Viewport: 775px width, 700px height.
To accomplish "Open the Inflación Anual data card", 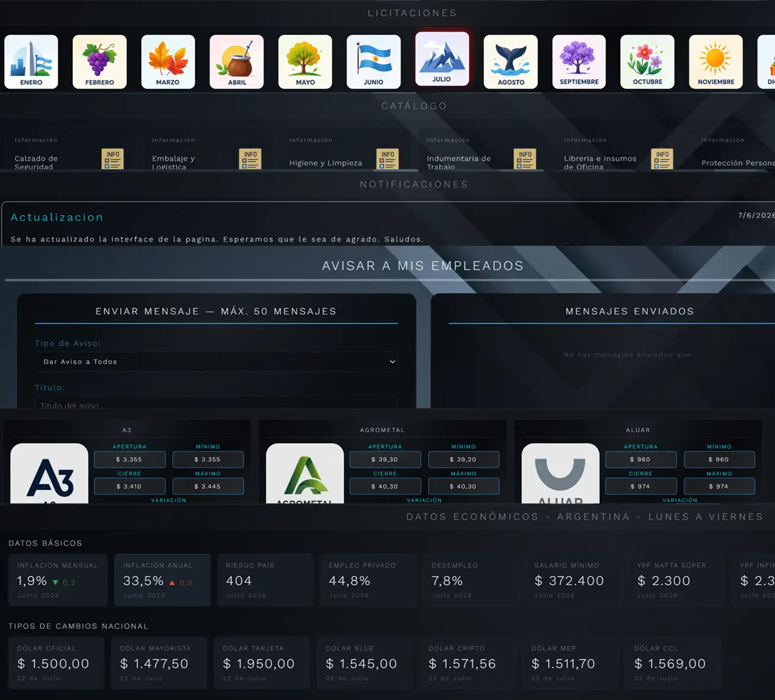I will 163,580.
